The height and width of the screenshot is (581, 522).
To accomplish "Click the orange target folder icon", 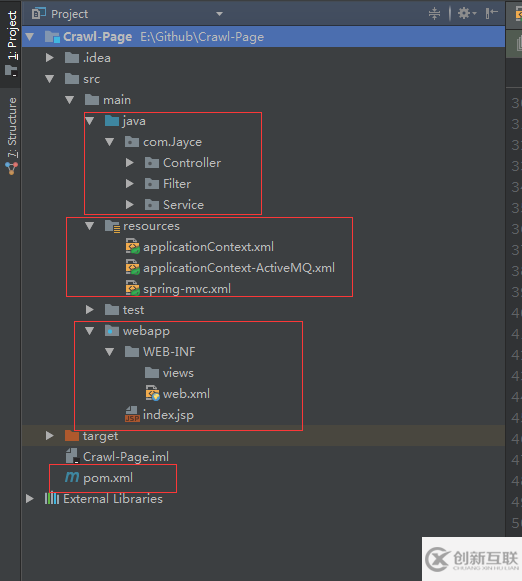I will [72, 436].
